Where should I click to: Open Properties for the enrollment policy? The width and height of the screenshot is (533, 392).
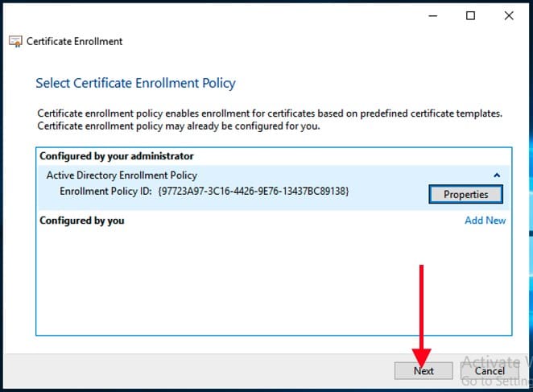tap(465, 194)
